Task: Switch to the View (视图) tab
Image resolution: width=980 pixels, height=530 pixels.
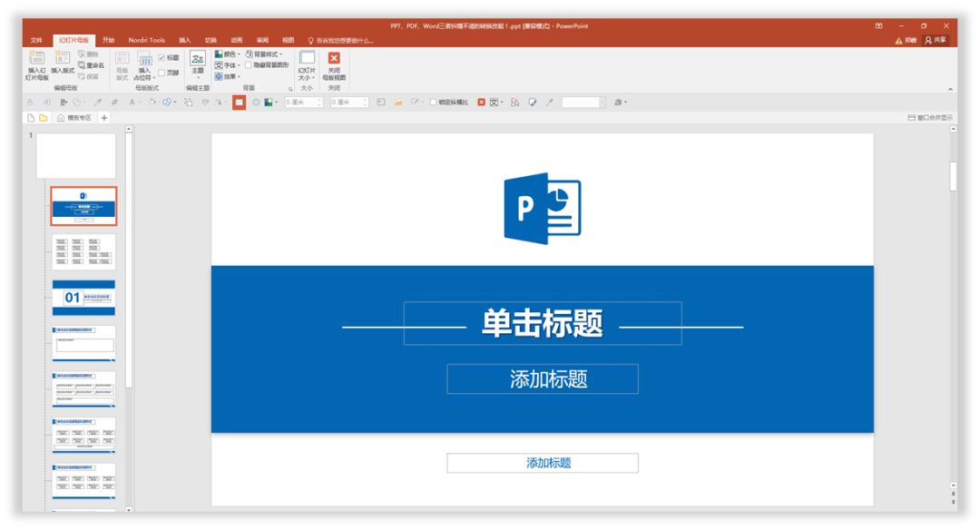Action: pyautogui.click(x=288, y=40)
